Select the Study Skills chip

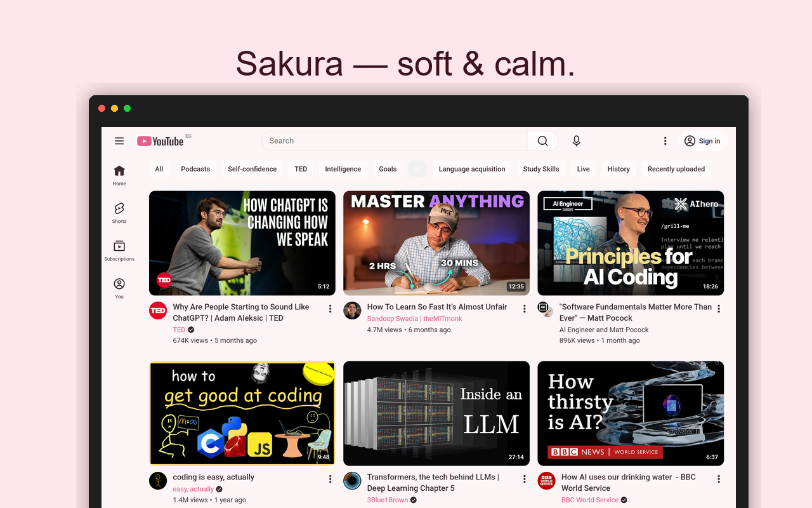[541, 169]
